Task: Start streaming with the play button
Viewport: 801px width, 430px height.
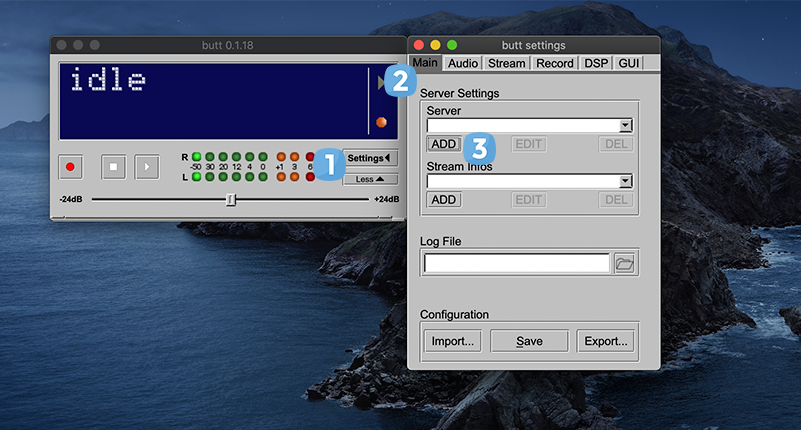Action: tap(147, 167)
